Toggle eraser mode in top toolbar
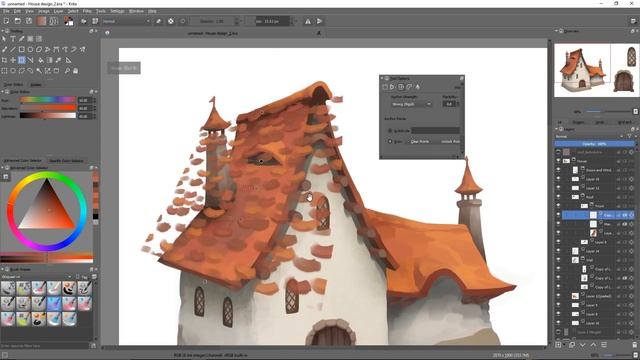 pyautogui.click(x=159, y=21)
